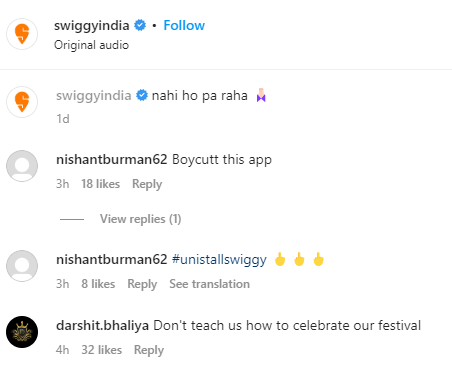This screenshot has height=375, width=452.
Task: Open darshit.bhaliya's crown profile picture
Action: point(22,332)
